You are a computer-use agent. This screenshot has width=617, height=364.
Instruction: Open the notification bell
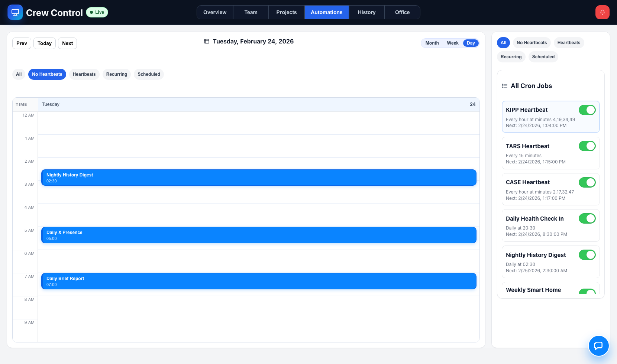click(x=602, y=12)
